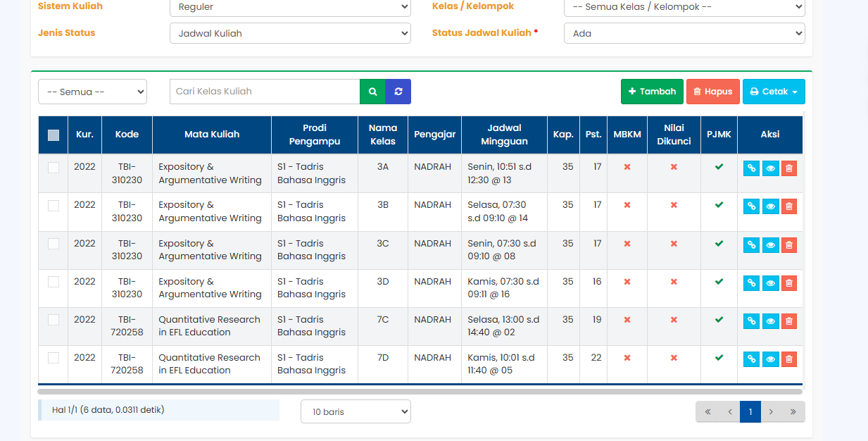Click the horizontal table scrollbar
868x441 pixels.
click(x=420, y=392)
